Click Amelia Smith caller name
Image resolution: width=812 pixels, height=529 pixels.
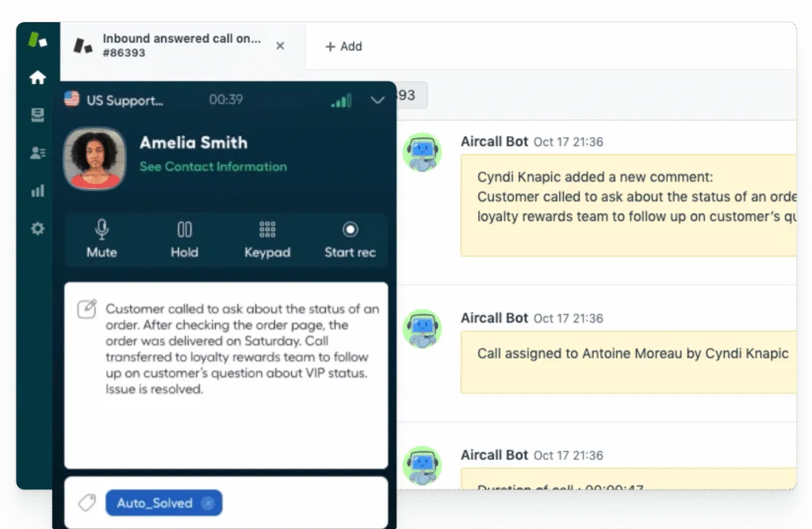point(193,143)
